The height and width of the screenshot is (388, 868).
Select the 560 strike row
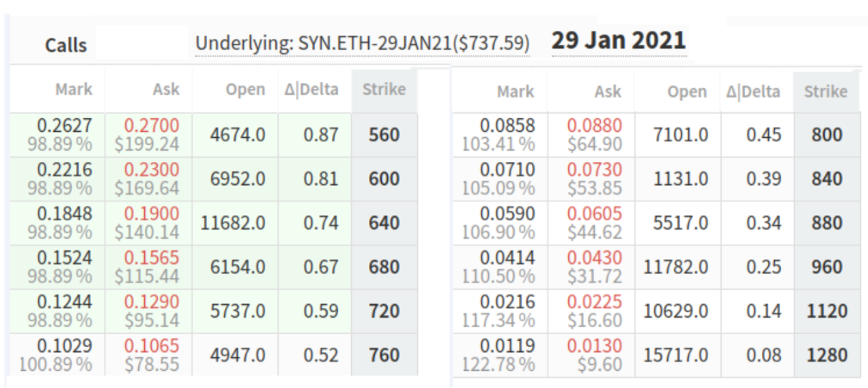[383, 135]
